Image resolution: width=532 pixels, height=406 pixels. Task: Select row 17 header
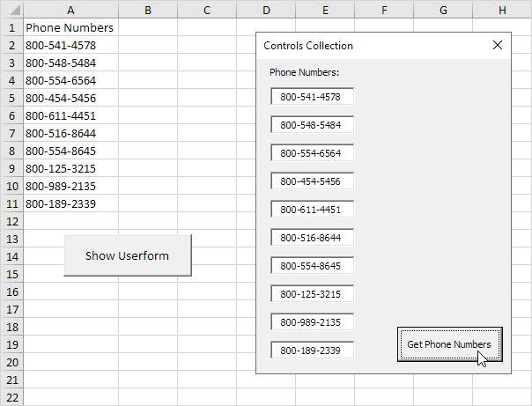11,310
